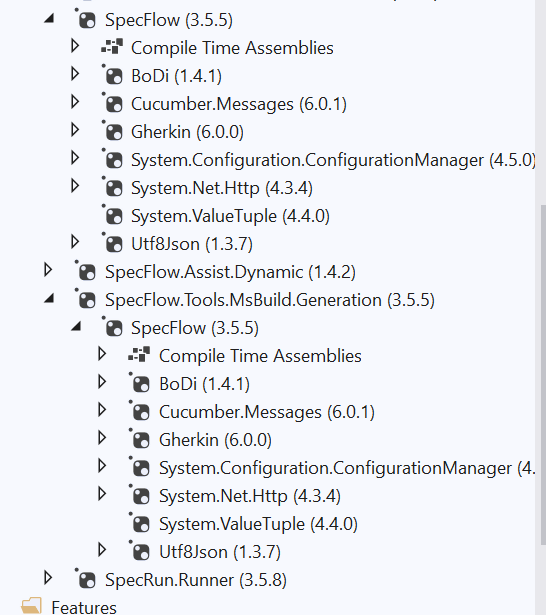The image size is (546, 615).
Task: Expand BoDi (1.4.1) under top SpecFlow
Action: [x=75, y=74]
